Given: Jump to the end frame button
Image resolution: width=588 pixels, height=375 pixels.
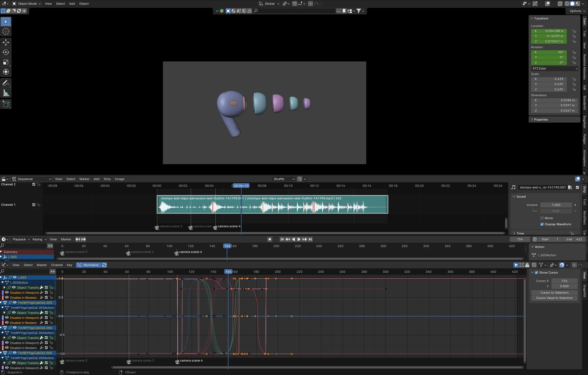Looking at the screenshot, I should click(310, 239).
